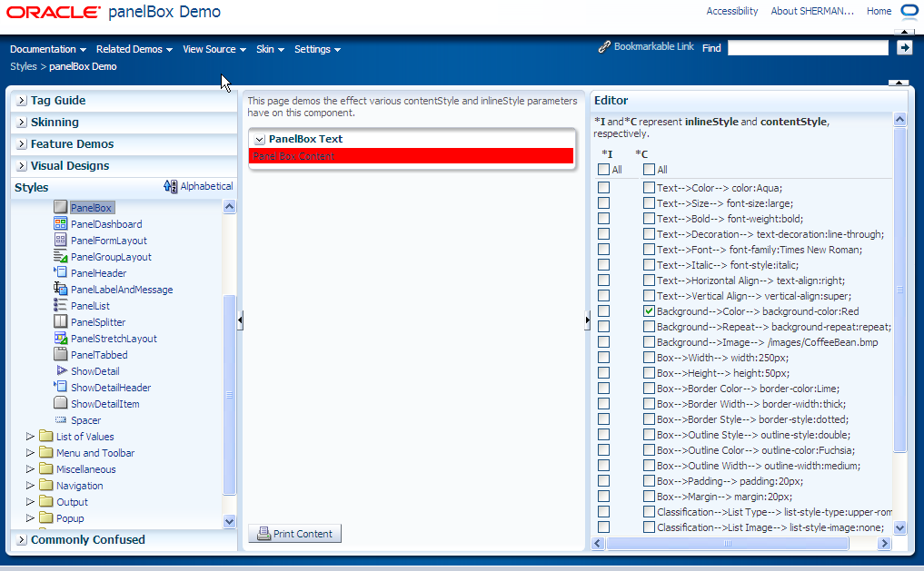Click the PanelHeader icon
This screenshot has width=924, height=571.
(x=60, y=272)
